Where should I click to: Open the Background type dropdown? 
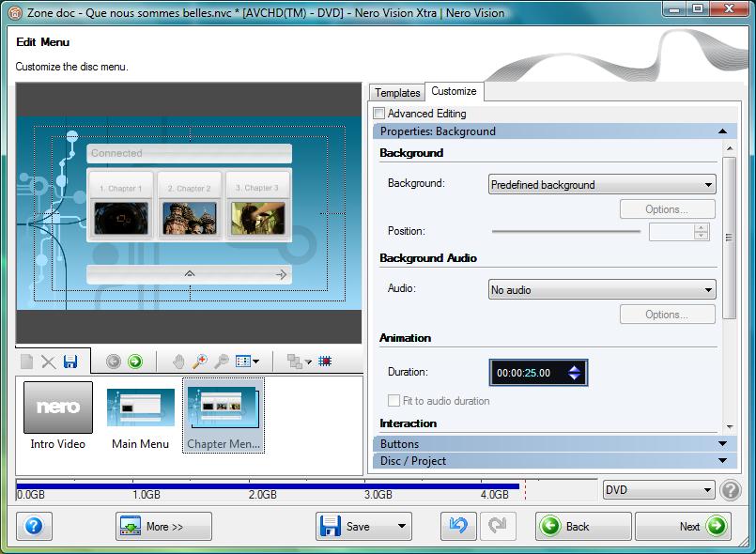602,185
